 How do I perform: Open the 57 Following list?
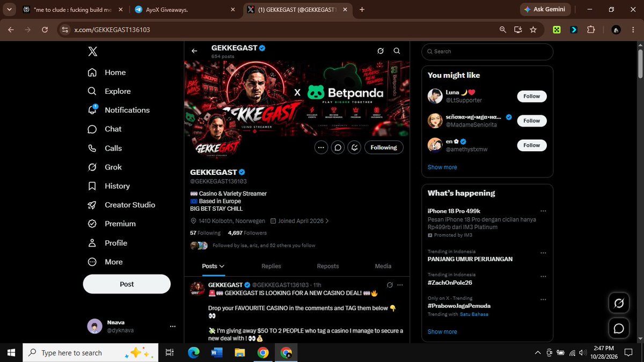[x=205, y=233]
